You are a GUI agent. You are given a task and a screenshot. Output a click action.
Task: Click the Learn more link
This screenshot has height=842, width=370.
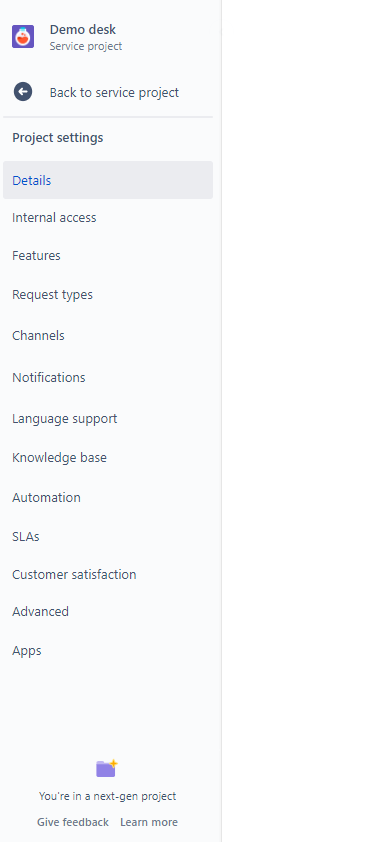pos(149,822)
